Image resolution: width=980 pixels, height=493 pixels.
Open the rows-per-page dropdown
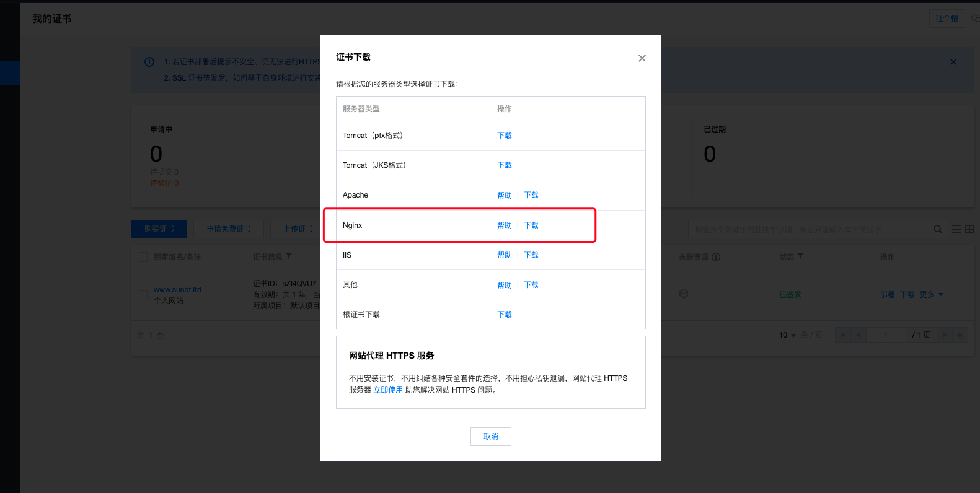coord(787,335)
